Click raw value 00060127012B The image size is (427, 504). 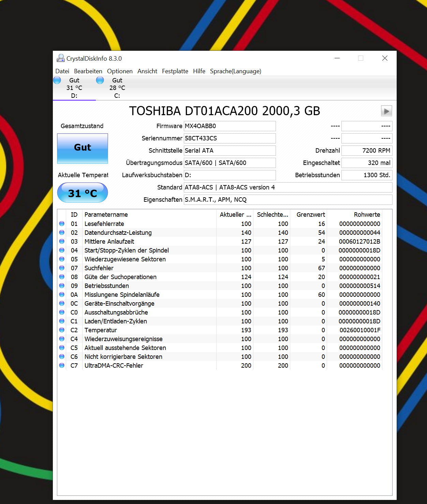359,242
